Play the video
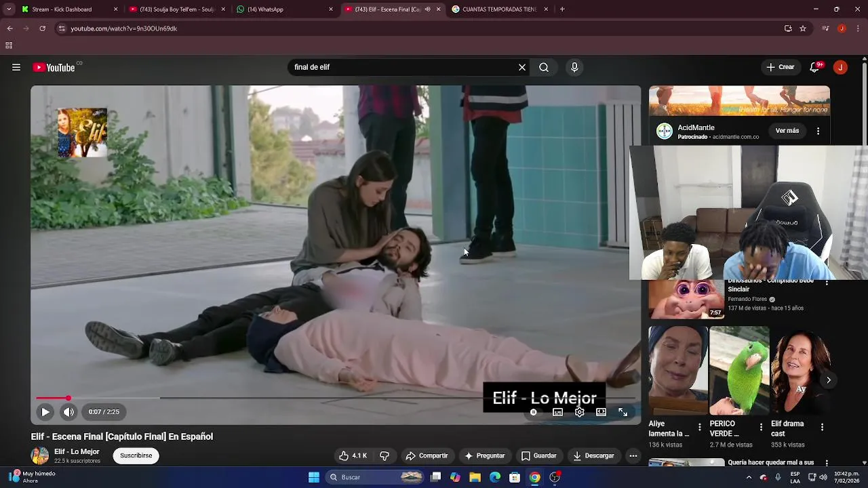This screenshot has height=488, width=868. pos(45,411)
